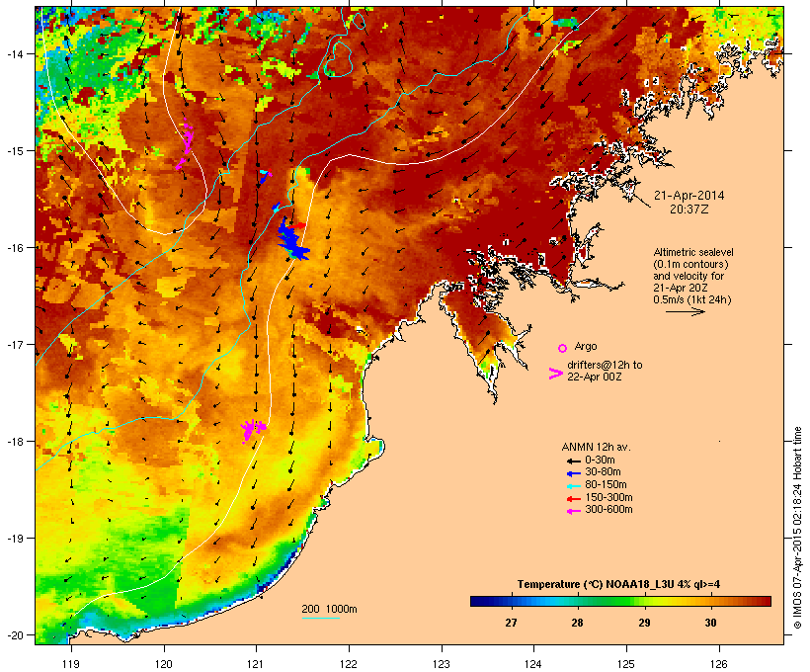This screenshot has width=810, height=672.
Task: Click the 30 colorbar tick label
Action: pyautogui.click(x=711, y=623)
